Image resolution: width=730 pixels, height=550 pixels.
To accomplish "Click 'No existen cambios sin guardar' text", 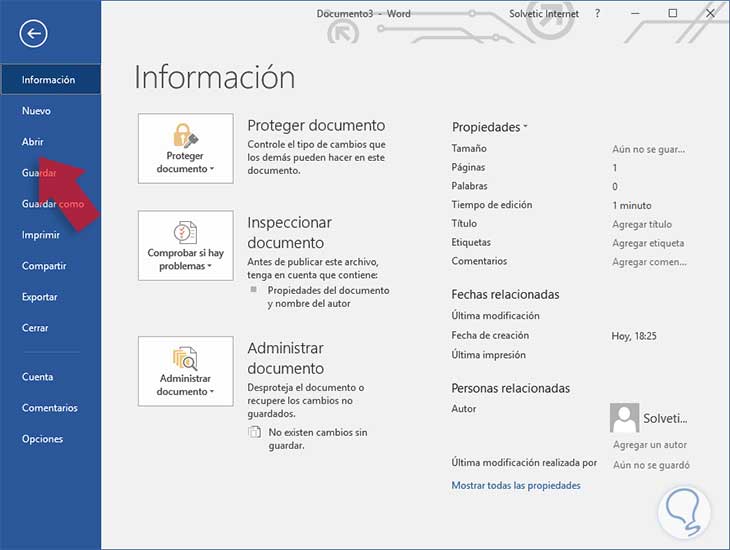I will (x=318, y=439).
